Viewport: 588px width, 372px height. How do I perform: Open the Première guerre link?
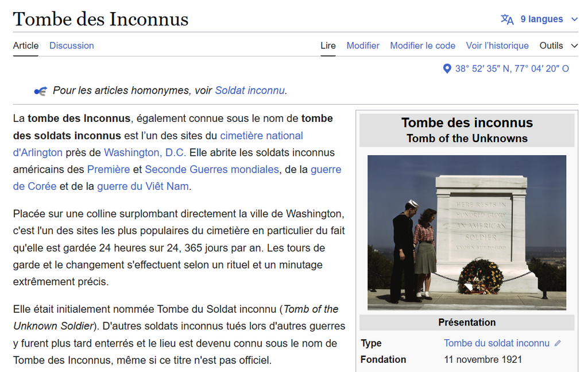tap(109, 169)
